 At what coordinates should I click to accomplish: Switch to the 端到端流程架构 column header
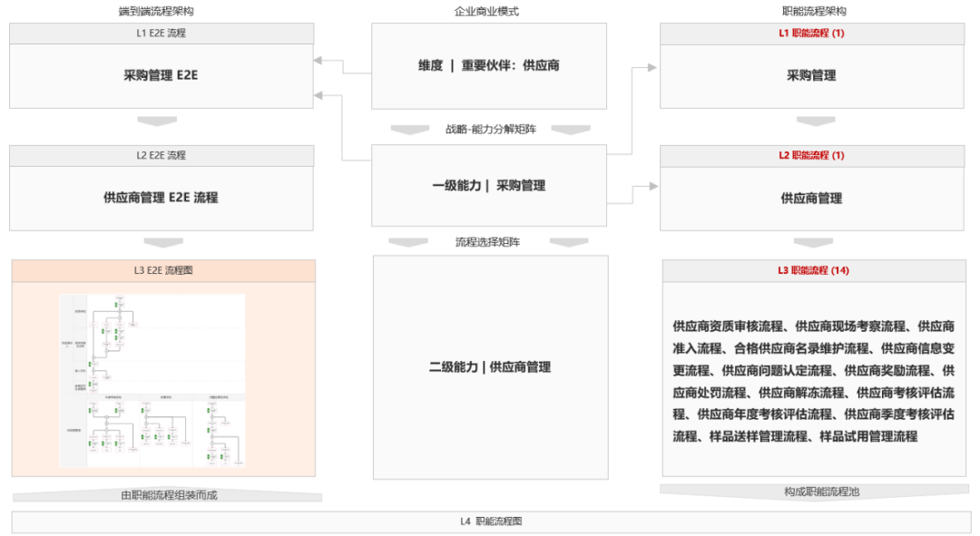[x=162, y=12]
